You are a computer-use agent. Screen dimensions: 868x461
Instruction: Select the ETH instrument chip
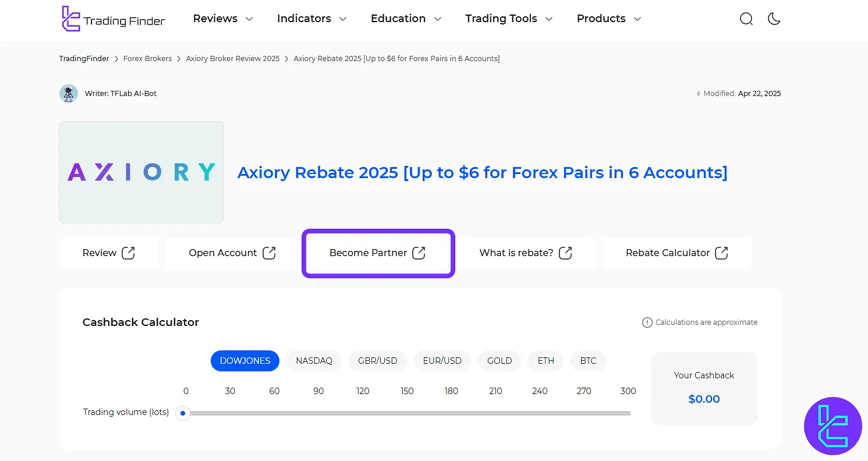coord(546,361)
